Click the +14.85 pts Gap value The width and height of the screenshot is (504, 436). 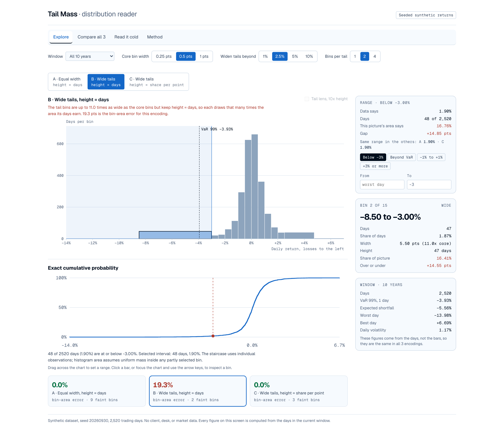tap(439, 134)
